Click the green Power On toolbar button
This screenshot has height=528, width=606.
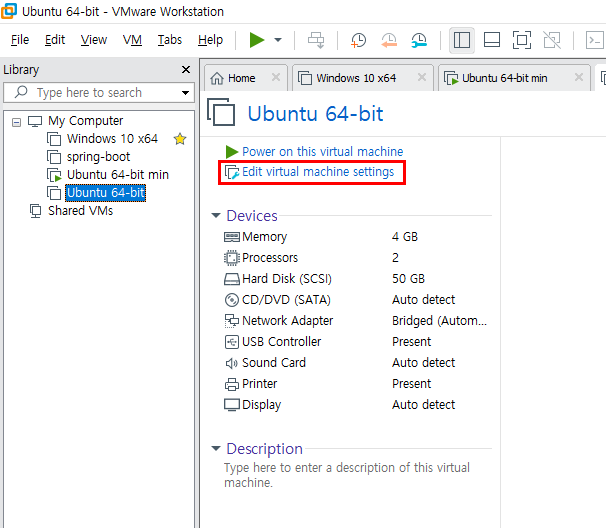(x=257, y=40)
